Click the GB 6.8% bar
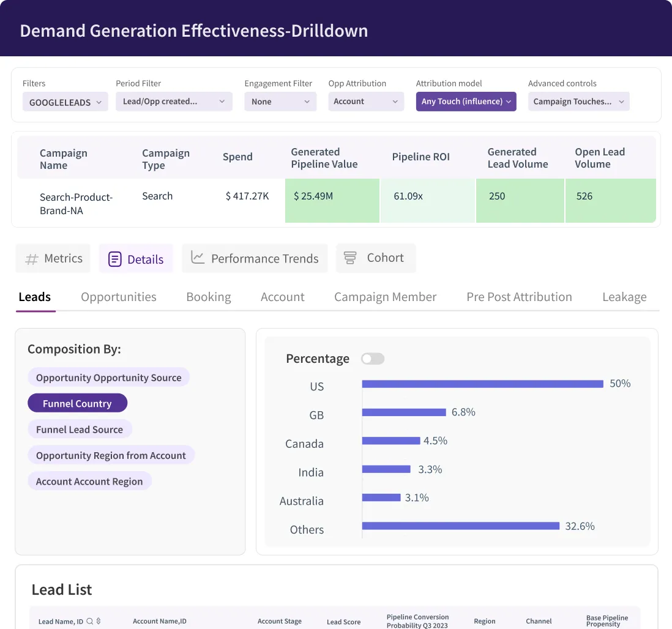This screenshot has height=629, width=672. pyautogui.click(x=404, y=412)
